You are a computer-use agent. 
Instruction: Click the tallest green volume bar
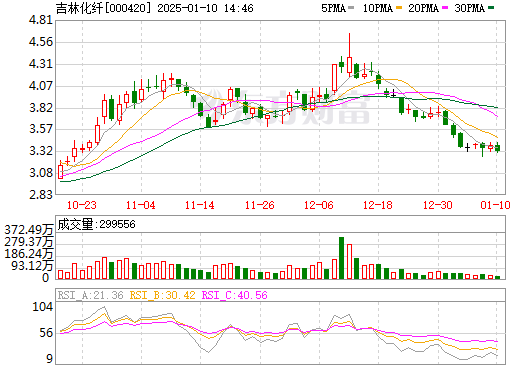(x=342, y=258)
